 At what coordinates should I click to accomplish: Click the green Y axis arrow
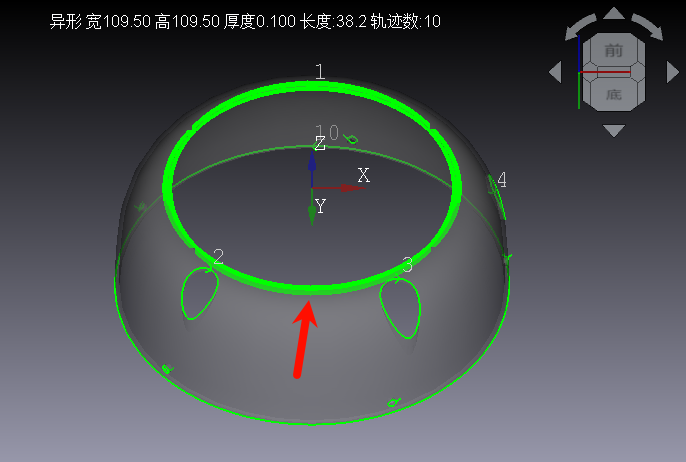click(x=312, y=212)
